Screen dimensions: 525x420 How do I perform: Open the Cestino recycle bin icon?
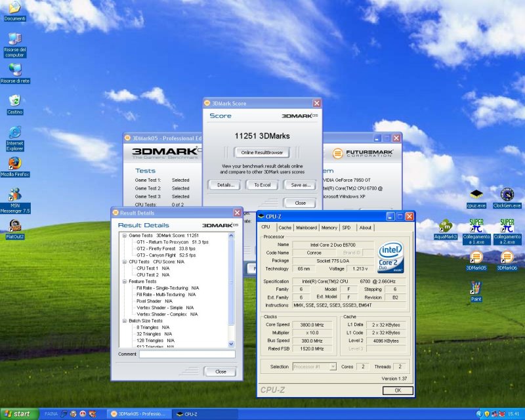[x=14, y=104]
